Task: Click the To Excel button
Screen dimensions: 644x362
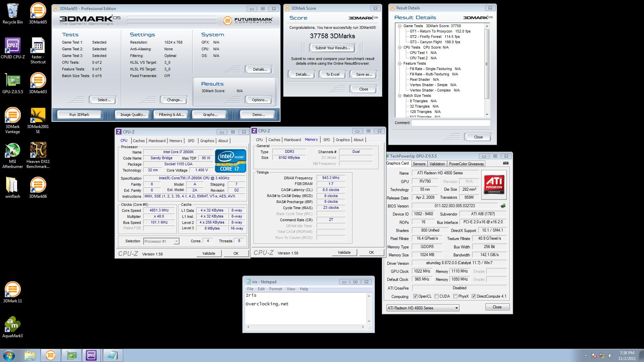Action: tap(332, 74)
